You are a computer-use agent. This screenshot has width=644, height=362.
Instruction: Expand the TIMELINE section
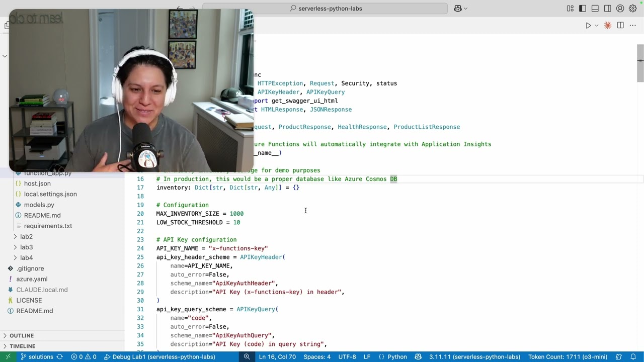(x=22, y=346)
